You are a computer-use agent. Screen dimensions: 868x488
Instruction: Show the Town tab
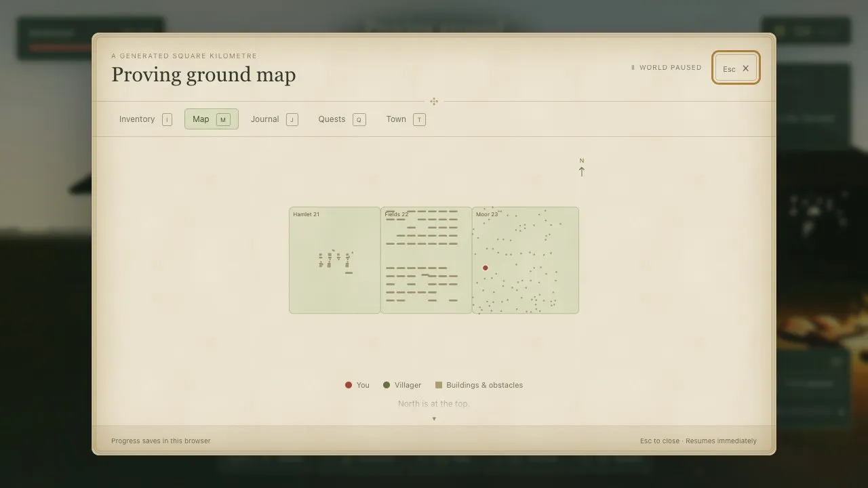406,119
